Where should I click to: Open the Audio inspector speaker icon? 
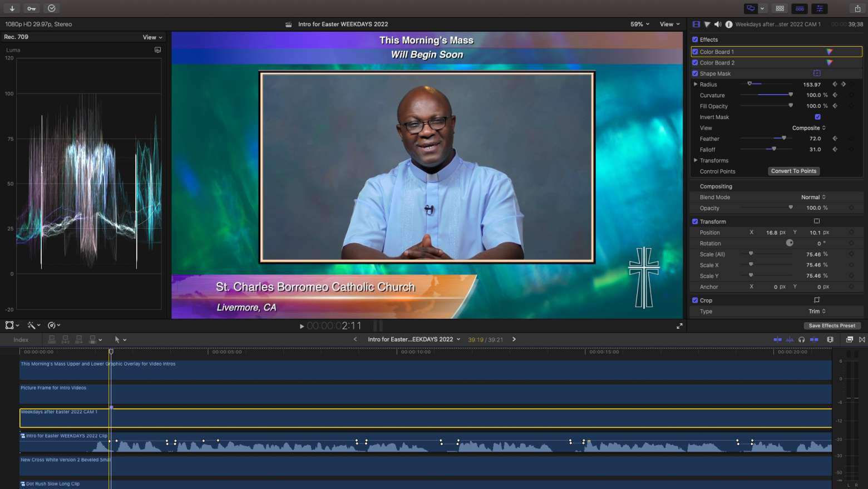(x=718, y=24)
